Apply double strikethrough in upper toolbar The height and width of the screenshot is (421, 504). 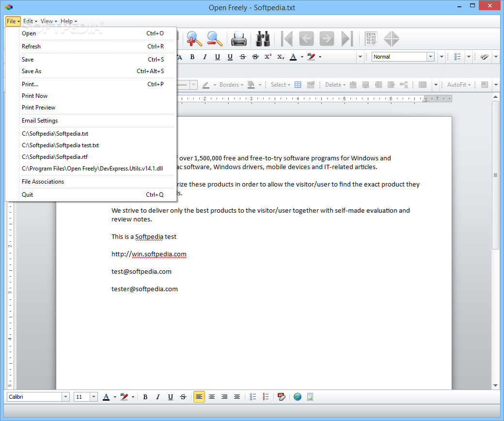(x=255, y=57)
